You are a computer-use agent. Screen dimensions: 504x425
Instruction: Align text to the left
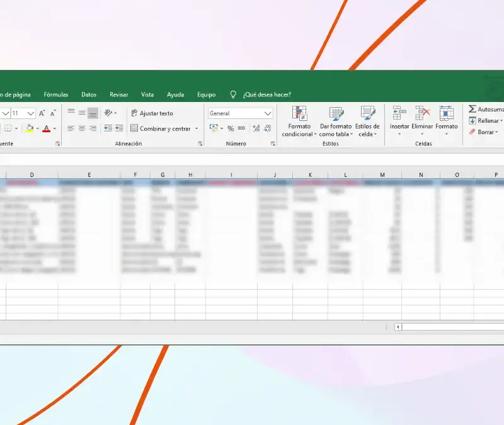point(71,128)
